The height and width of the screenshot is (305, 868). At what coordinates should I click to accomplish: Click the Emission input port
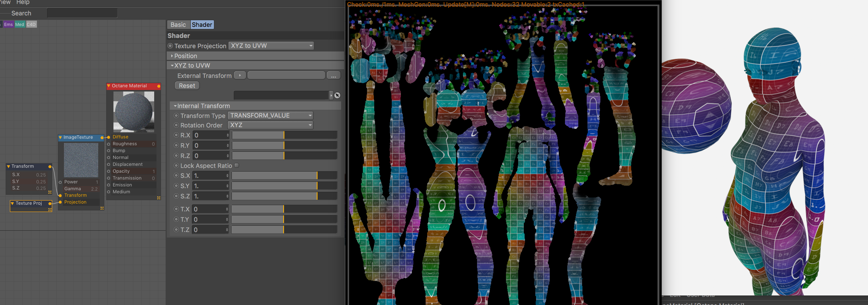click(x=108, y=185)
